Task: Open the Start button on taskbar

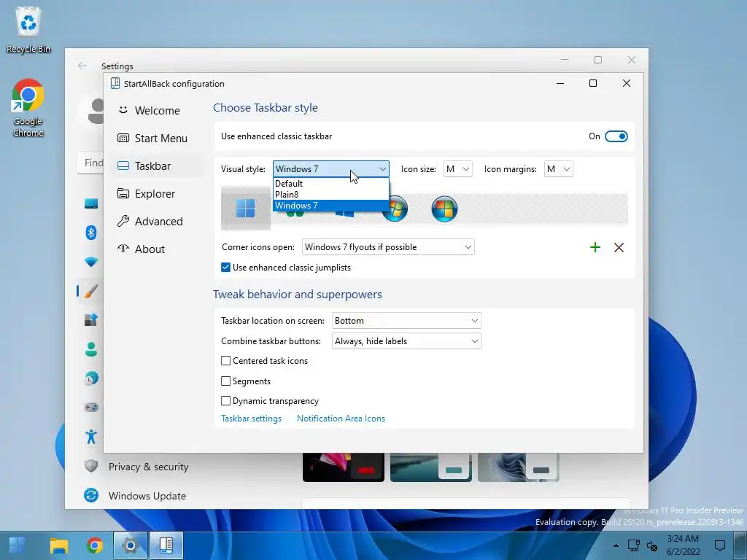Action: 18,545
